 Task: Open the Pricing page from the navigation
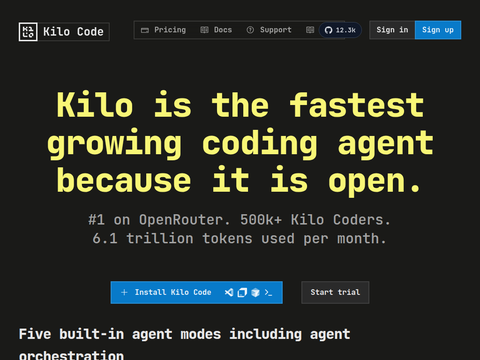163,30
